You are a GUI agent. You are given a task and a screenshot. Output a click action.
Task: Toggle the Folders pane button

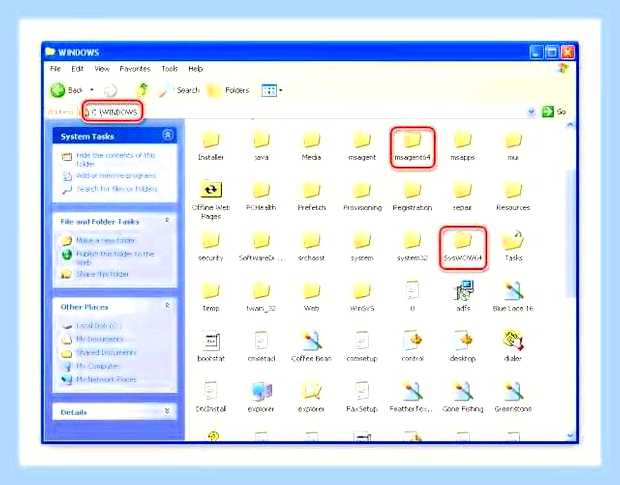(x=228, y=91)
